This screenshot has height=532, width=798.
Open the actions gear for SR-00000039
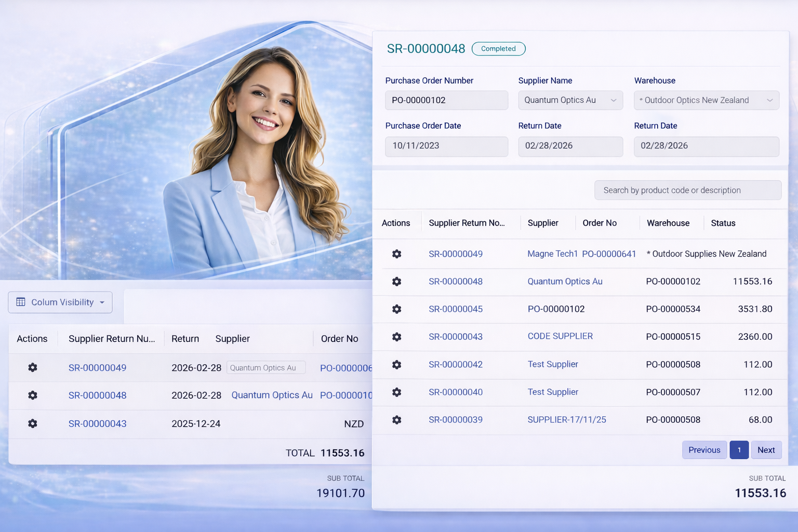point(396,419)
